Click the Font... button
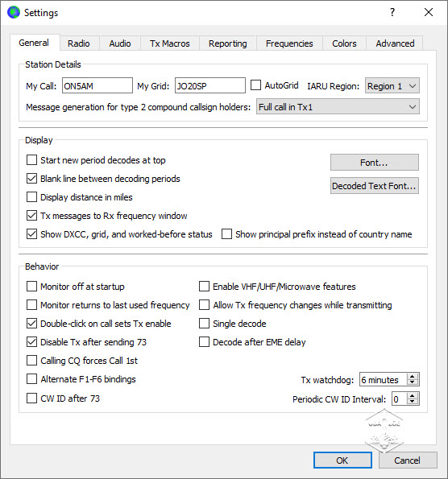This screenshot has width=448, height=479. [375, 163]
